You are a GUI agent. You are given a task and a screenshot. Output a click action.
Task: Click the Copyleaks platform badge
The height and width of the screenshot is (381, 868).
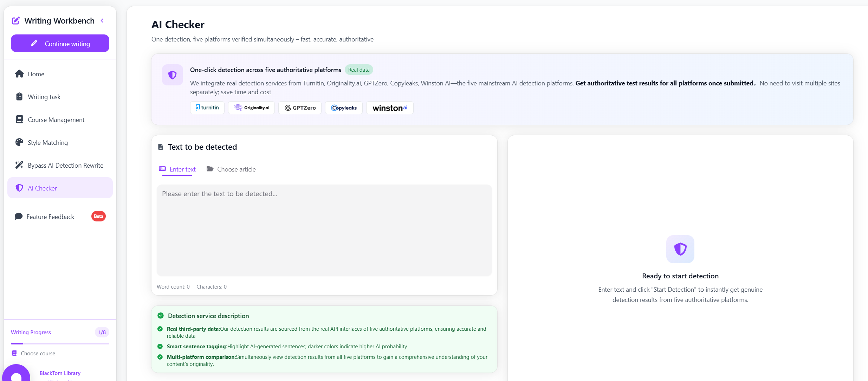click(x=344, y=108)
